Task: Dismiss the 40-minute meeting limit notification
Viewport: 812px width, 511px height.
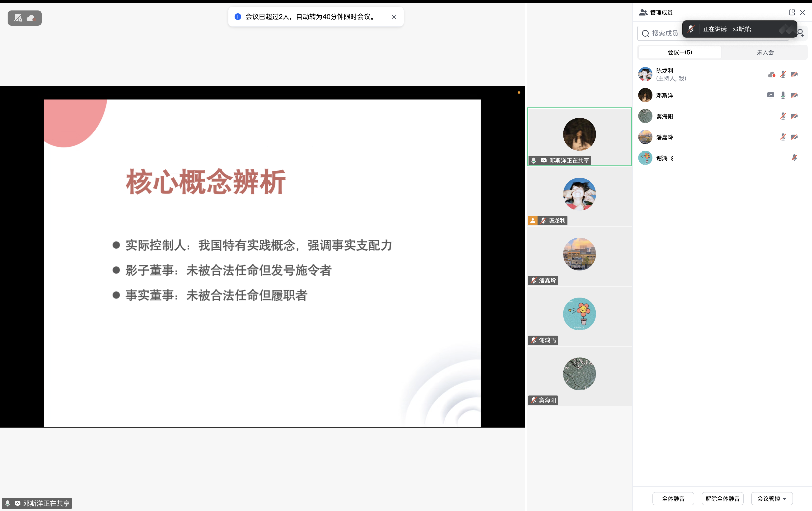Action: tap(393, 17)
